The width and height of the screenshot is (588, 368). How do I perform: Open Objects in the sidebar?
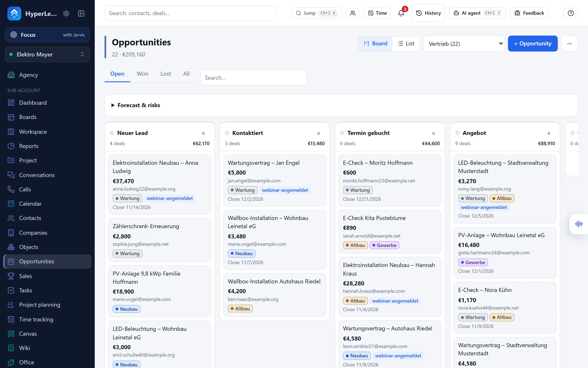(47, 247)
